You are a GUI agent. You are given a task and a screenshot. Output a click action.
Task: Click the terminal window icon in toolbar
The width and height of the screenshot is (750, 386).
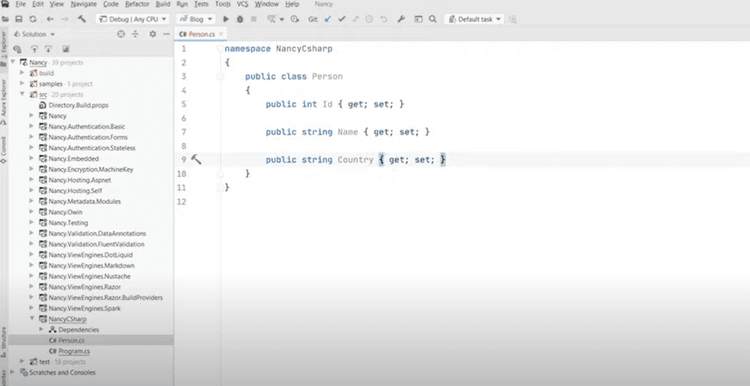click(419, 20)
